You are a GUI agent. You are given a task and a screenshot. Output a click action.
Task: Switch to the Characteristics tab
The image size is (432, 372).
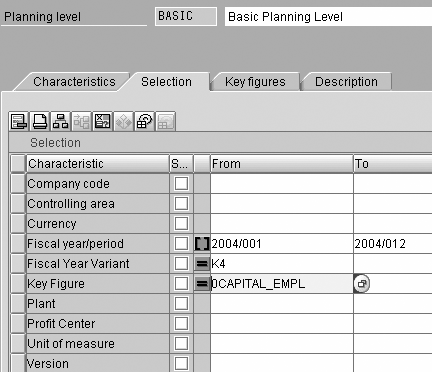[x=74, y=82]
